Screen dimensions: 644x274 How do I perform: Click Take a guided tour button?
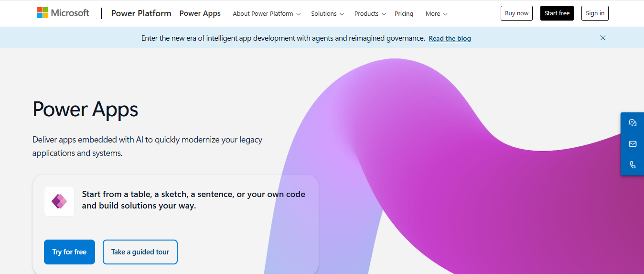140,252
